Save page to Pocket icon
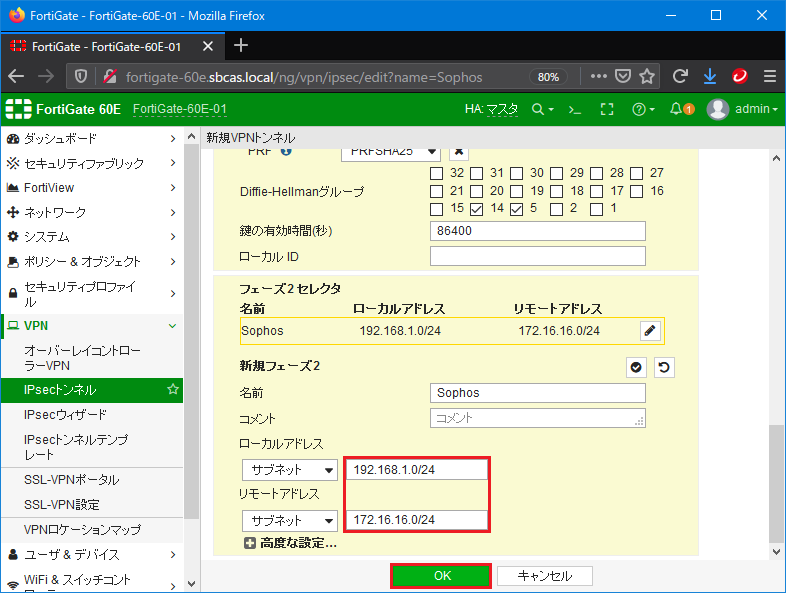The image size is (786, 593). (x=623, y=77)
